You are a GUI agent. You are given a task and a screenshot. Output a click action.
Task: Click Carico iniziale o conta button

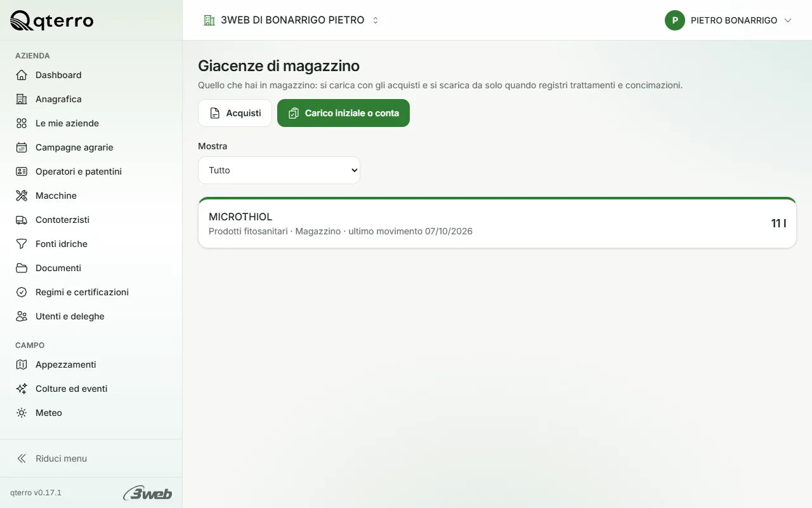343,113
